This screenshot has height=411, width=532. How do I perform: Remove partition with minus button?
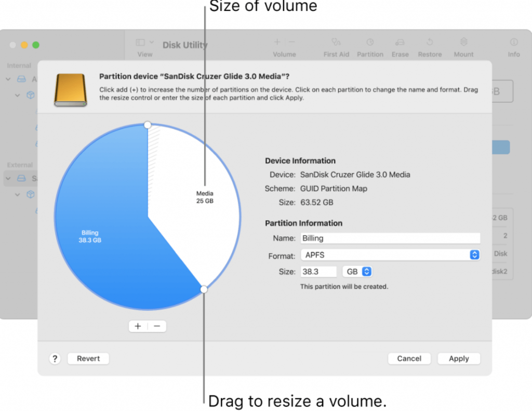click(x=157, y=326)
